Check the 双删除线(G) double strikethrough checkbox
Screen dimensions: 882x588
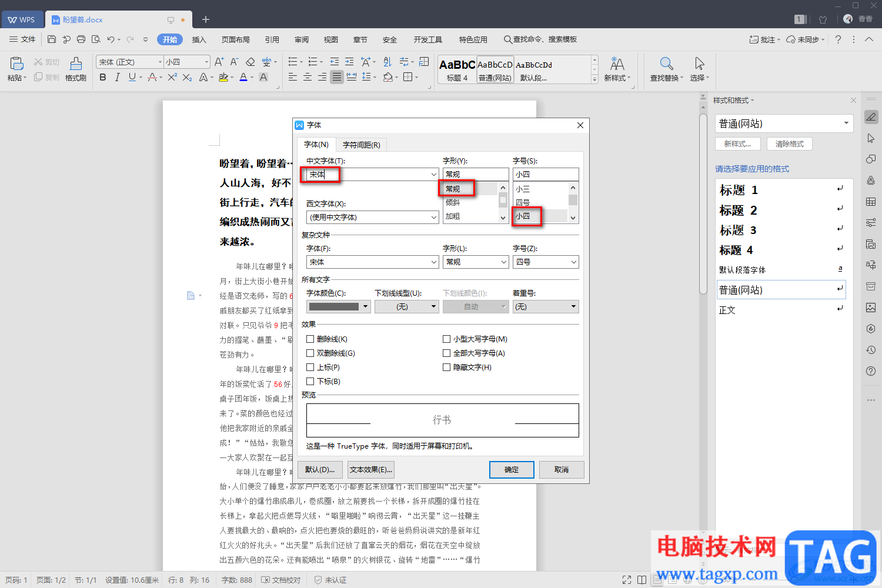[x=310, y=353]
